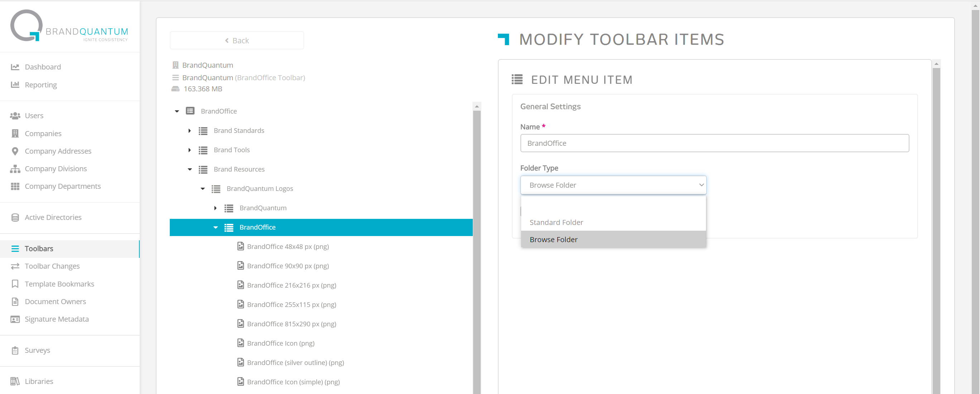980x394 pixels.
Task: Collapse the root BrandOffice tree node
Action: pyautogui.click(x=177, y=111)
